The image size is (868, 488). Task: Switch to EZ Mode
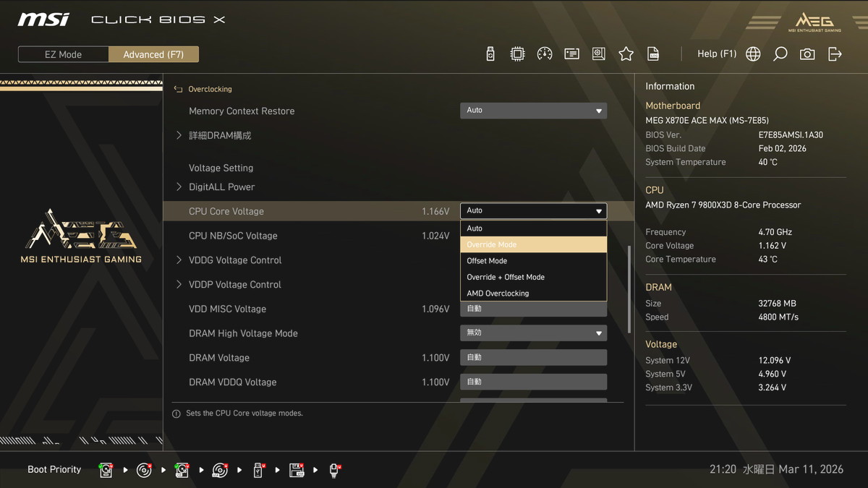pyautogui.click(x=64, y=54)
